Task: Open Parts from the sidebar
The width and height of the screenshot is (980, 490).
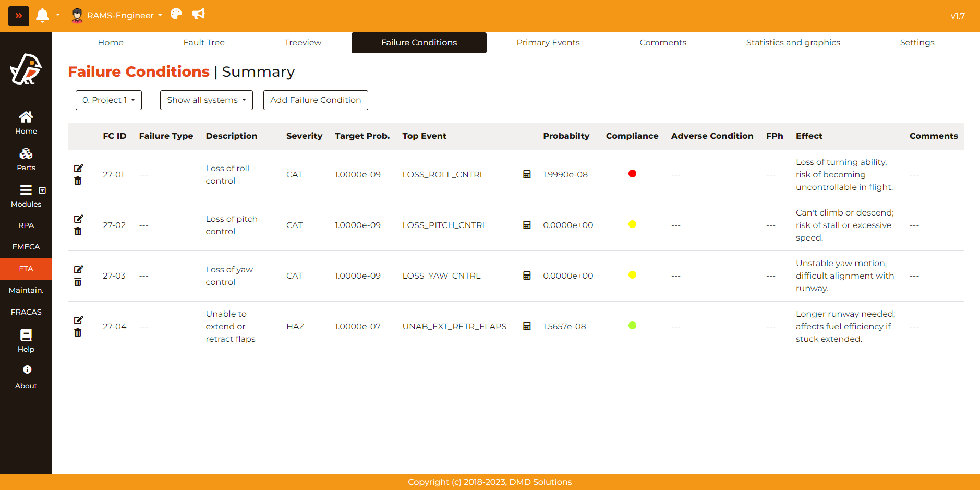Action: point(26,159)
